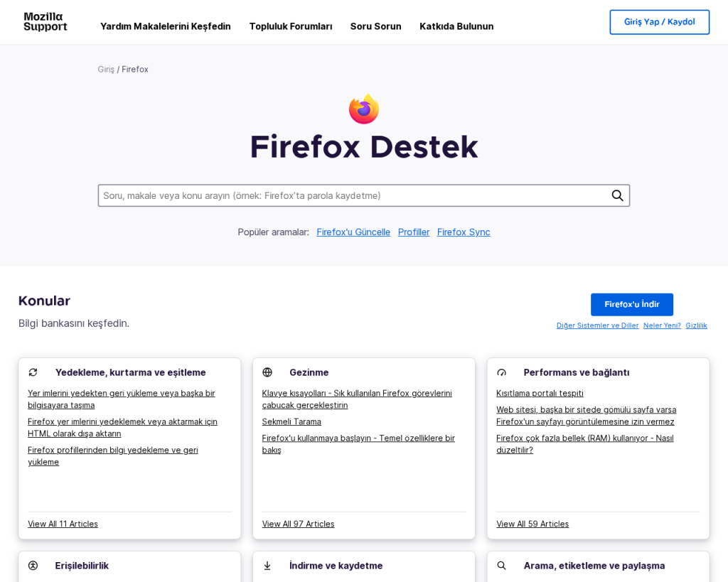Open Performans ve bağlantı topic heading
Image resolution: width=728 pixels, height=582 pixels.
coord(577,372)
